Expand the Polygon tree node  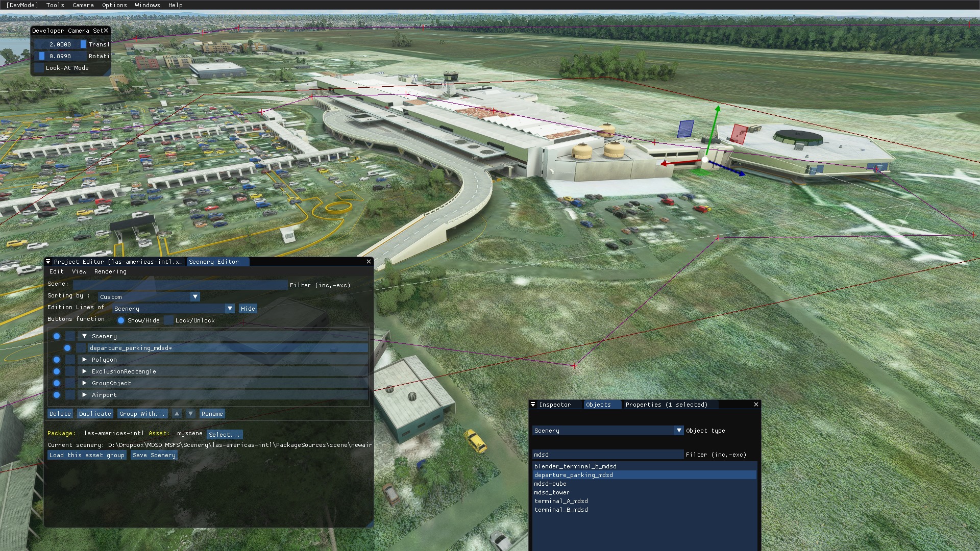click(85, 360)
